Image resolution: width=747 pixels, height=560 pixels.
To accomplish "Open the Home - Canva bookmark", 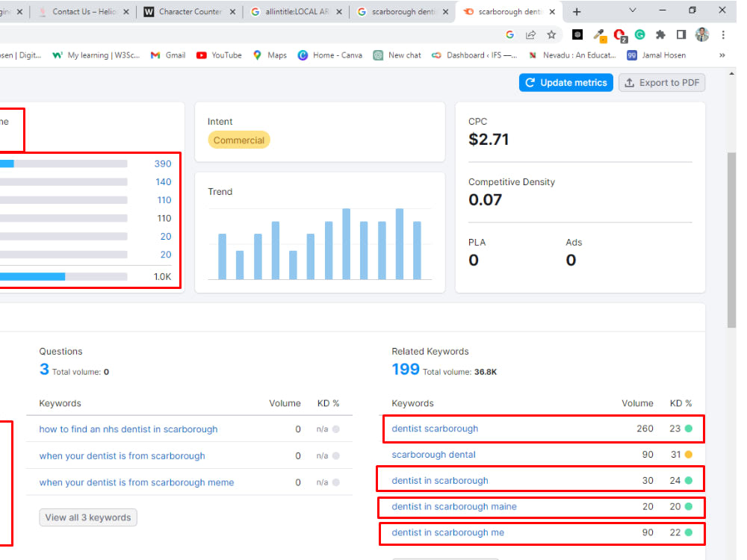I will point(329,55).
